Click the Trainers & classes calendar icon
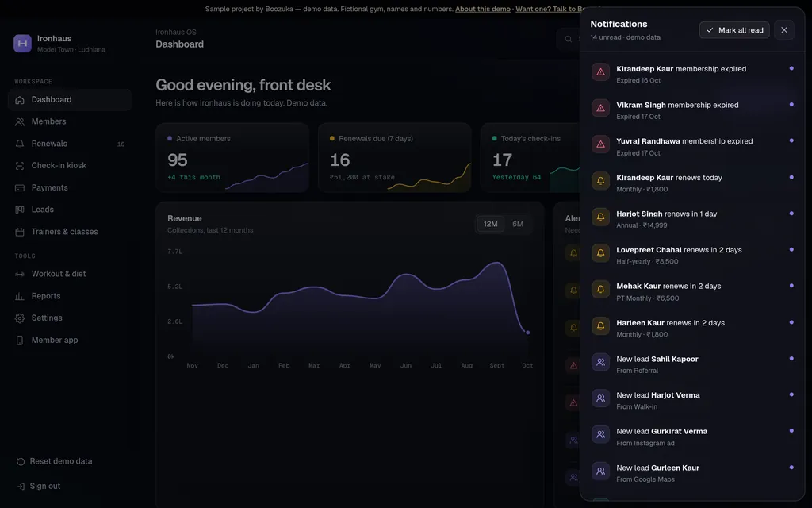812x508 pixels. pos(20,232)
